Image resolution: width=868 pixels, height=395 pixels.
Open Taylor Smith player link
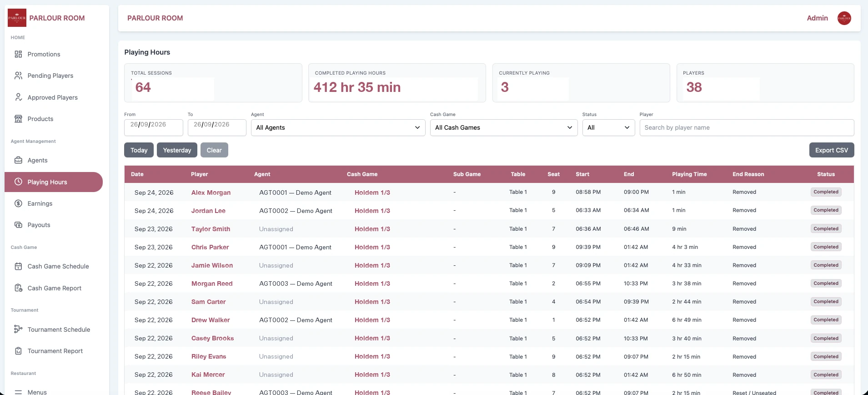click(x=211, y=229)
